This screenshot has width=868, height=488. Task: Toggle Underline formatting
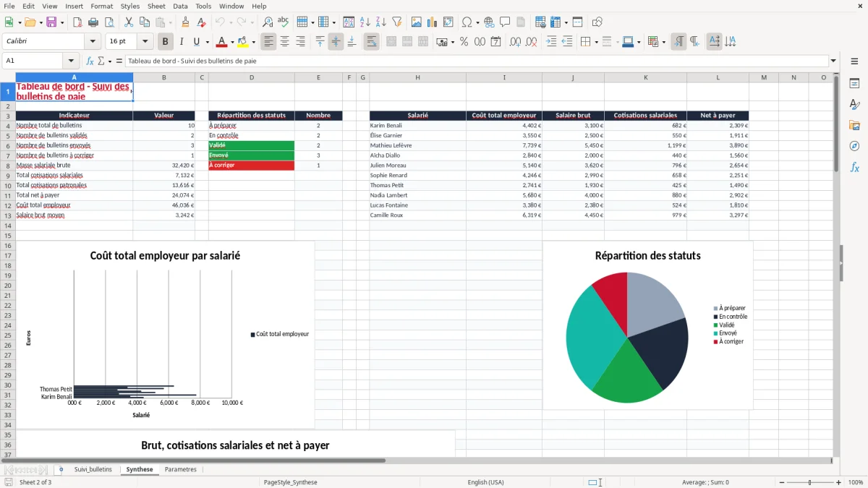click(x=197, y=42)
